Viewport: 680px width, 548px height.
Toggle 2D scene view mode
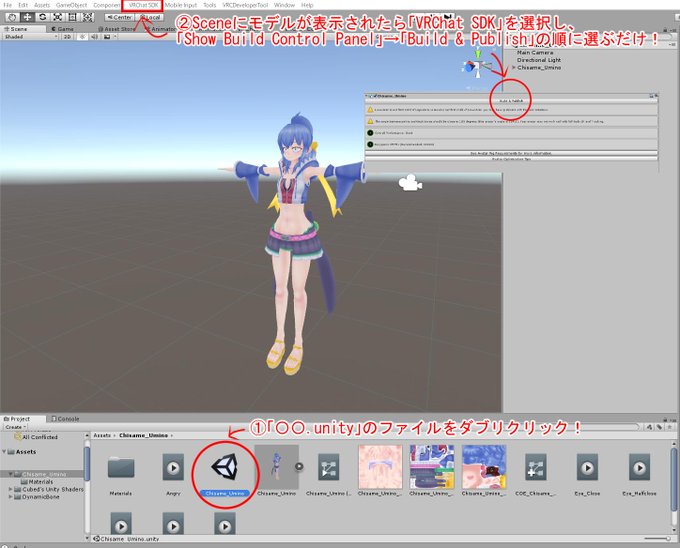pos(67,37)
